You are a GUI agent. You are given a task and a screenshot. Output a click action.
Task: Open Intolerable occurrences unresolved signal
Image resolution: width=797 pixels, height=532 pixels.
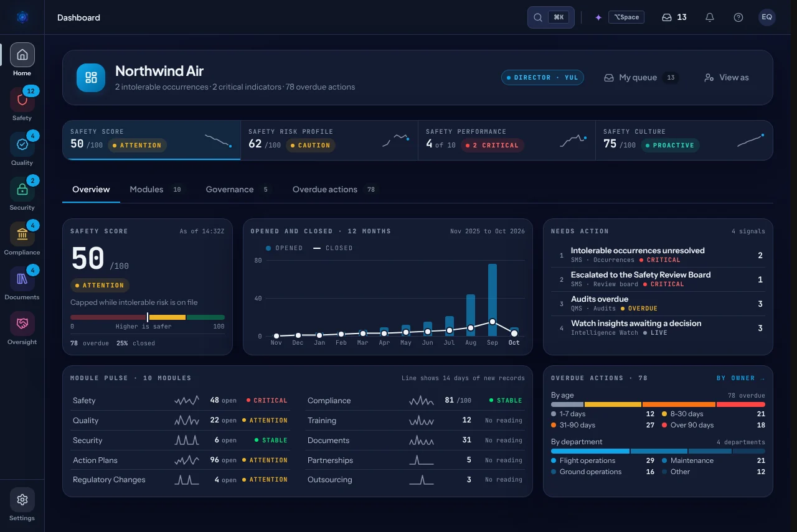(x=658, y=255)
